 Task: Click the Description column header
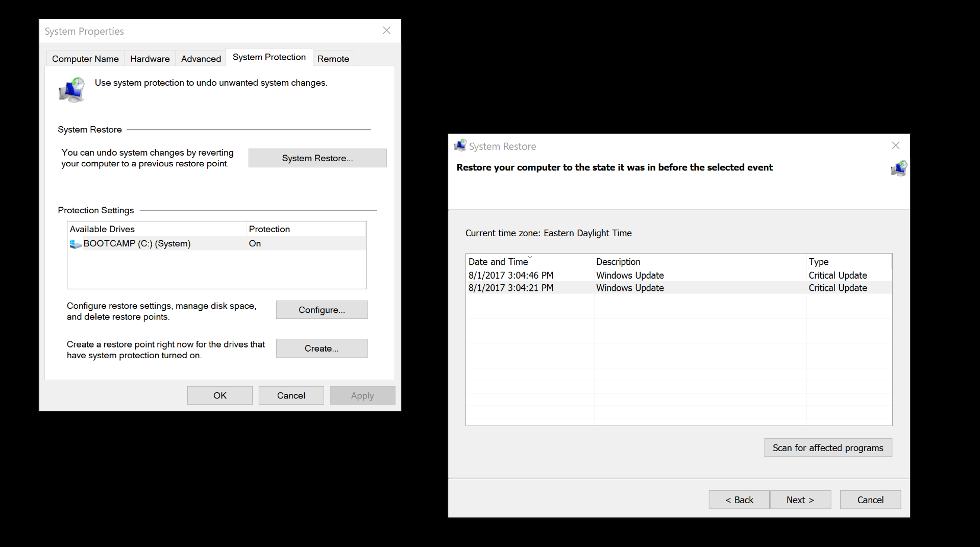coord(700,262)
